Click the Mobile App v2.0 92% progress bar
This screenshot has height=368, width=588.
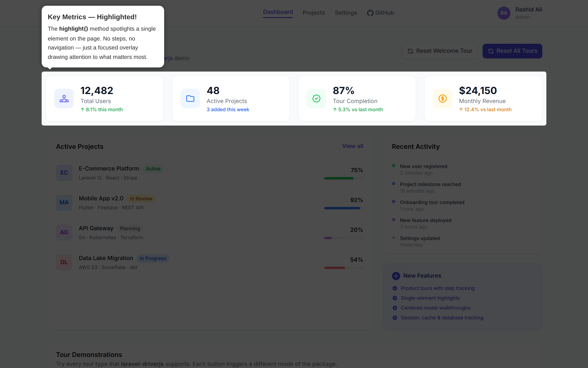(x=344, y=208)
